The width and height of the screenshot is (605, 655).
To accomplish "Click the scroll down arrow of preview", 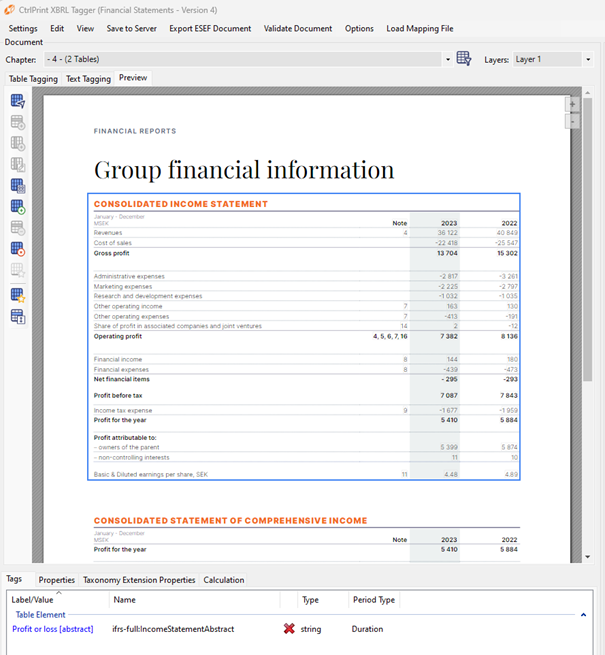I will pyautogui.click(x=587, y=556).
